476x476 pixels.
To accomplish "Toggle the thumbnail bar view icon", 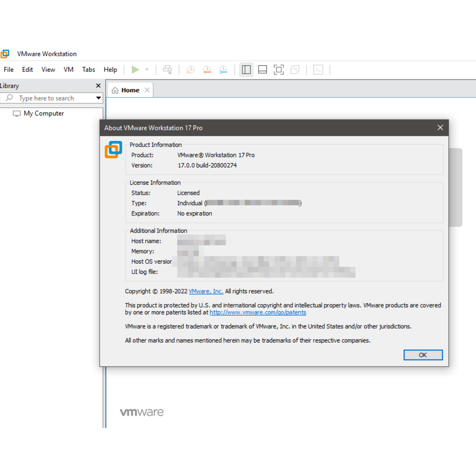I will click(262, 70).
